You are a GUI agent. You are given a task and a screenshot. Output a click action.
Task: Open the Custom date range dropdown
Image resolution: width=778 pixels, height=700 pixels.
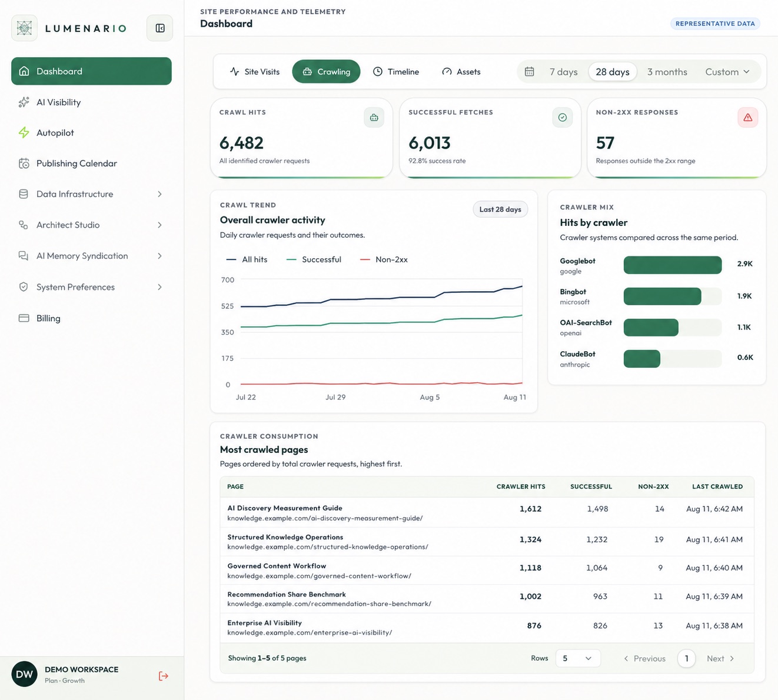[x=727, y=72]
